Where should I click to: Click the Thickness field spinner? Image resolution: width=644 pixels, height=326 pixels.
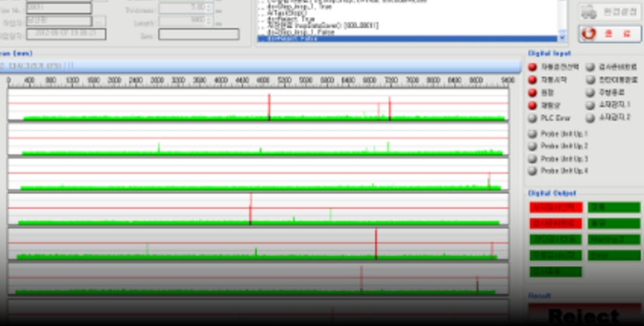coord(211,8)
